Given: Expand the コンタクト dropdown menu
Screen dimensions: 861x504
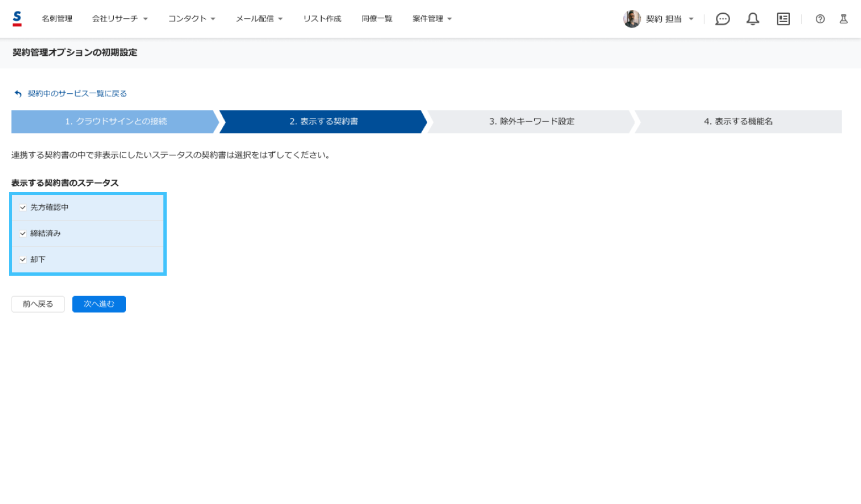Looking at the screenshot, I should 192,19.
